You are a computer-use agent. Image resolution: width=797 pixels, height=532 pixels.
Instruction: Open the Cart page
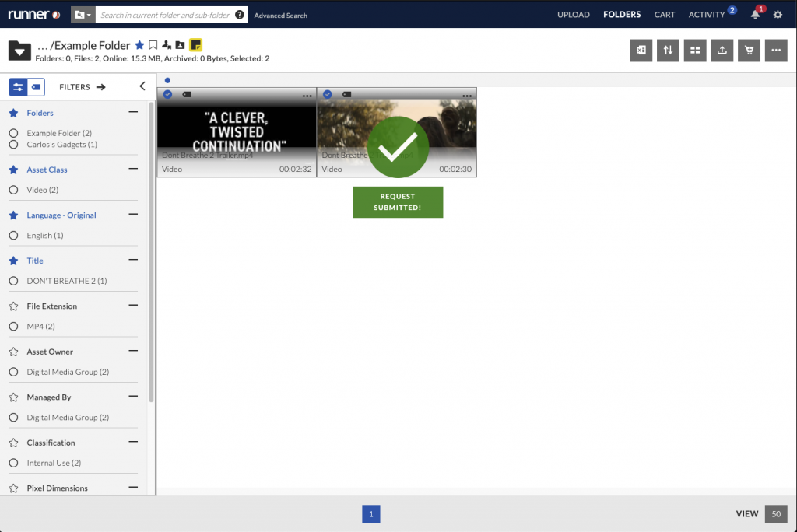click(665, 15)
